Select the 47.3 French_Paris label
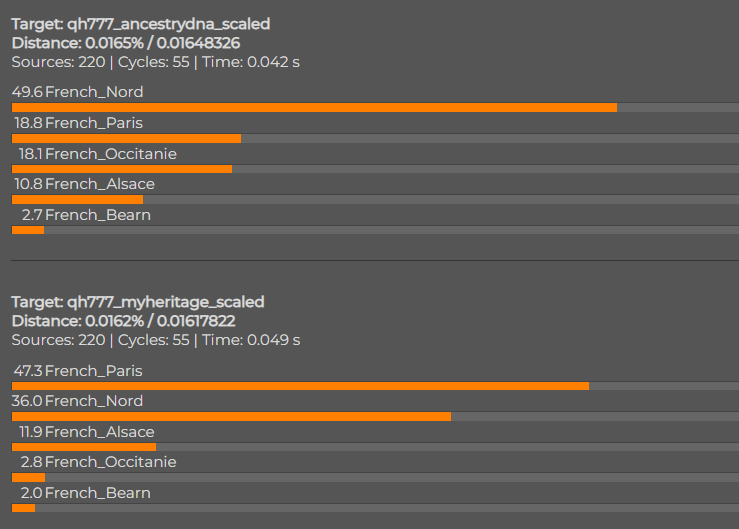This screenshot has height=529, width=739. pyautogui.click(x=78, y=371)
